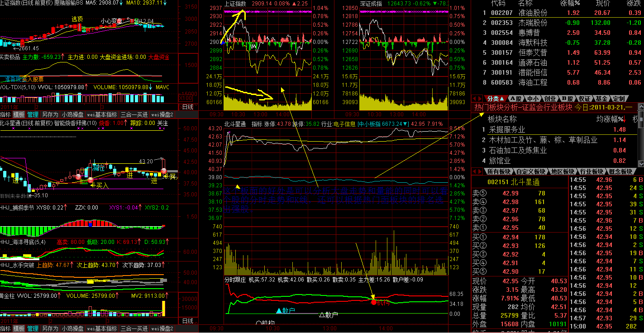Click the 15:00 final tick trade row
This screenshot has height=333, width=644.
[606, 326]
